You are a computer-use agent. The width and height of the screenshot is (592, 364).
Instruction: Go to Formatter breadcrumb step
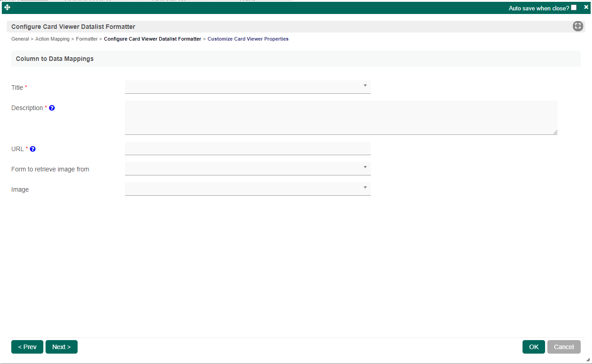coord(87,39)
